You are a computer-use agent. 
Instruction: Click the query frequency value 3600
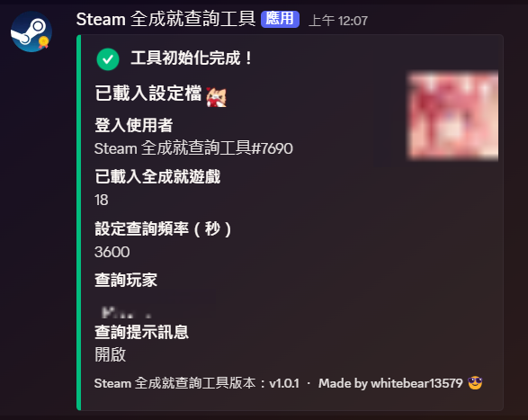point(112,252)
